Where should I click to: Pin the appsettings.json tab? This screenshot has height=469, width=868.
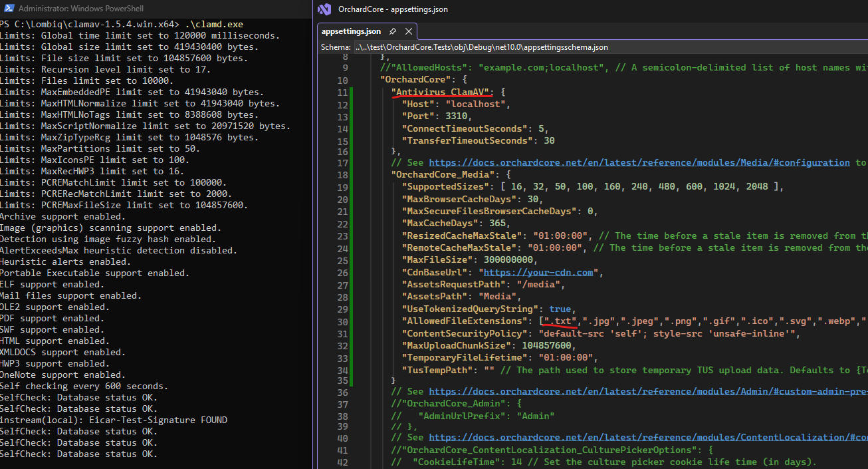pos(393,31)
